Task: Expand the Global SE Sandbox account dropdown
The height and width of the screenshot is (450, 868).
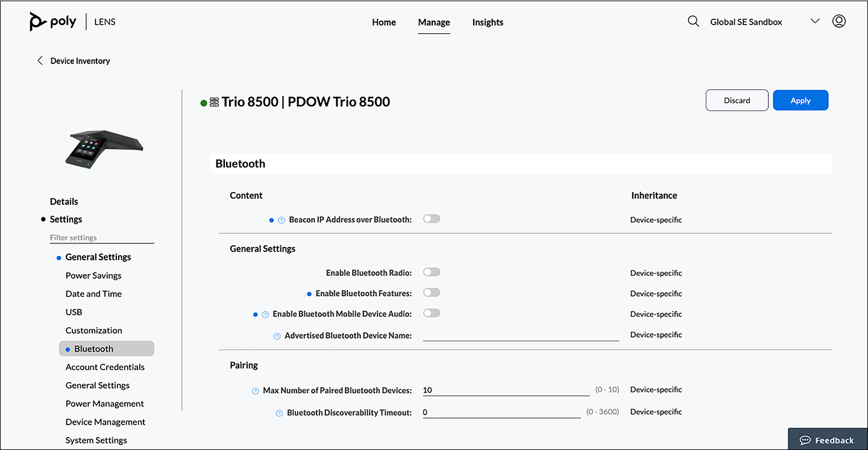Action: coord(815,22)
